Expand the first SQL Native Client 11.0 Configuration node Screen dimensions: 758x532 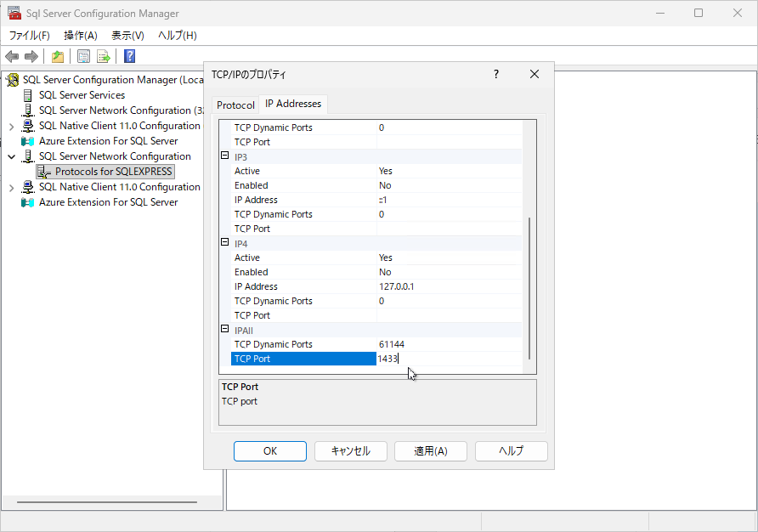click(x=11, y=126)
